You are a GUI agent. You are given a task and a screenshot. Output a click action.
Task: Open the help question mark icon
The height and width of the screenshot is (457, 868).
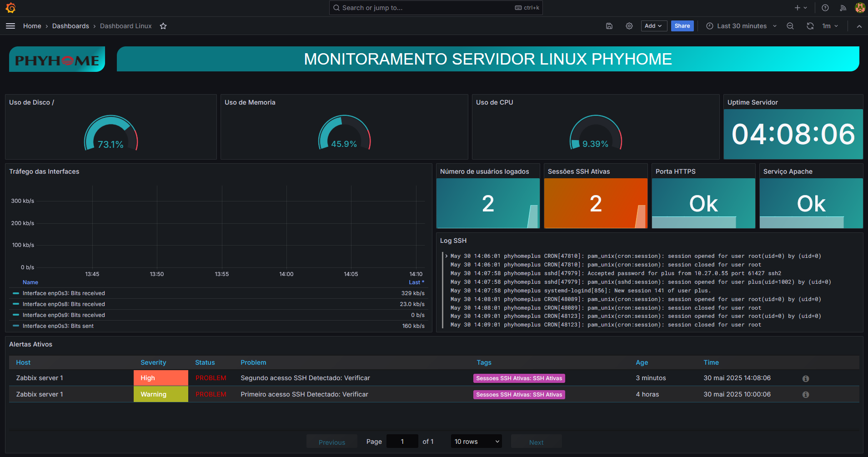click(x=825, y=8)
